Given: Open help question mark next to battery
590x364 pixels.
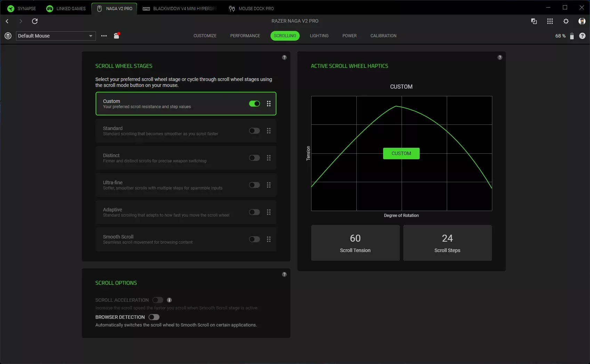Looking at the screenshot, I should [x=582, y=36].
